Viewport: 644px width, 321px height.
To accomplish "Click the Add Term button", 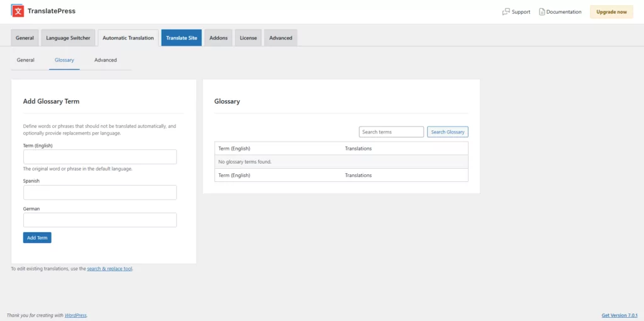I will pyautogui.click(x=37, y=237).
